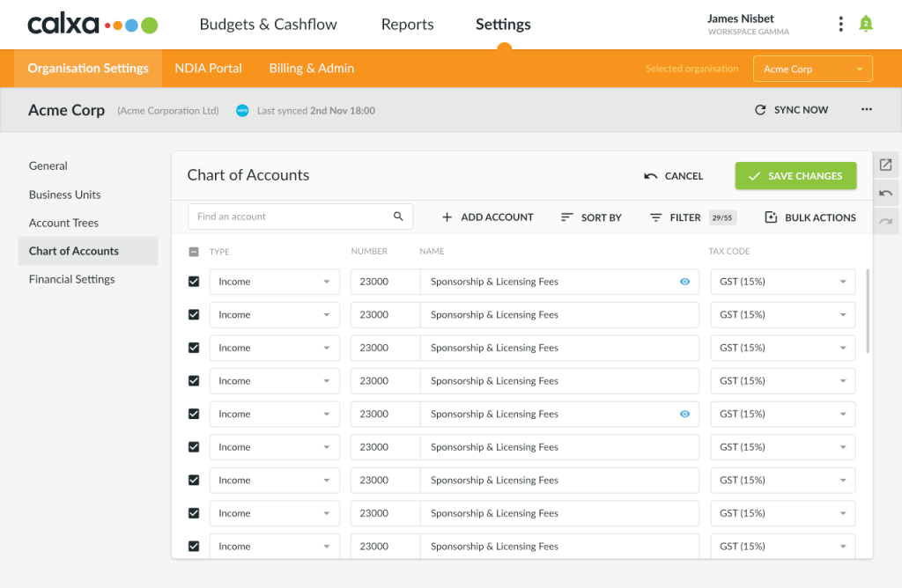The image size is (902, 588).
Task: Toggle the first account row's checkbox
Action: 194,281
